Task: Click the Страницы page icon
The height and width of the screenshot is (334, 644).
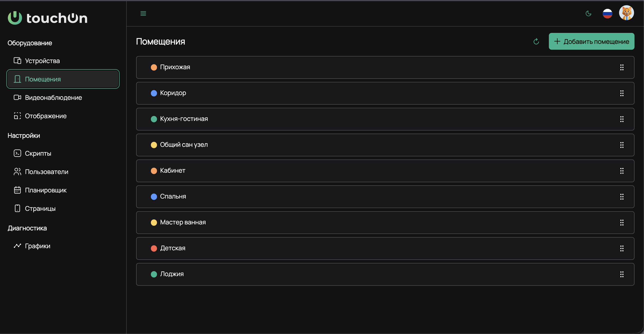Action: click(x=17, y=208)
